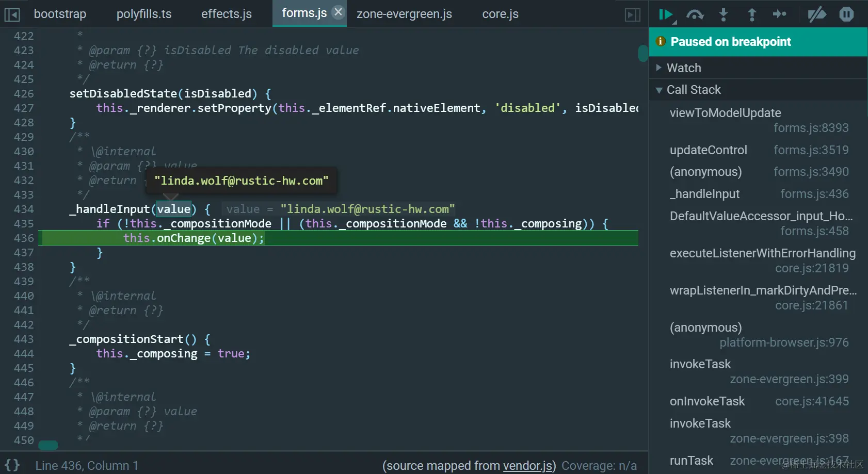The width and height of the screenshot is (868, 474).
Task: Resume script execution
Action: tap(667, 15)
